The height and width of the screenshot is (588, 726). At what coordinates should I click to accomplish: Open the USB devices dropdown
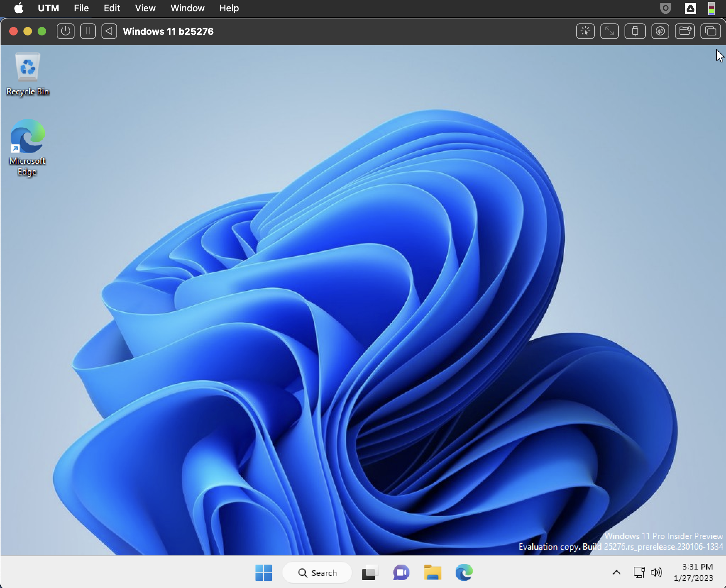(635, 31)
